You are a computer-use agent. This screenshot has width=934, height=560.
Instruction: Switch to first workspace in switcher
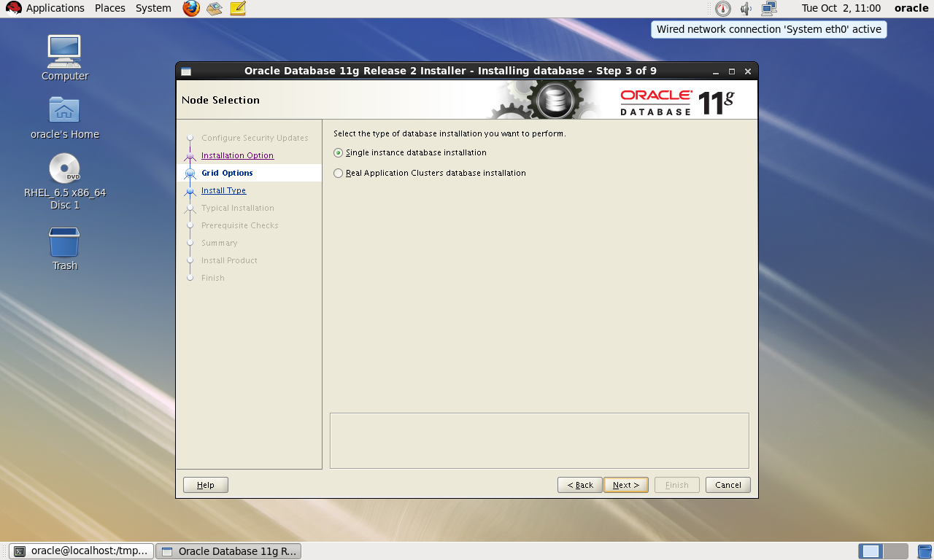click(871, 551)
